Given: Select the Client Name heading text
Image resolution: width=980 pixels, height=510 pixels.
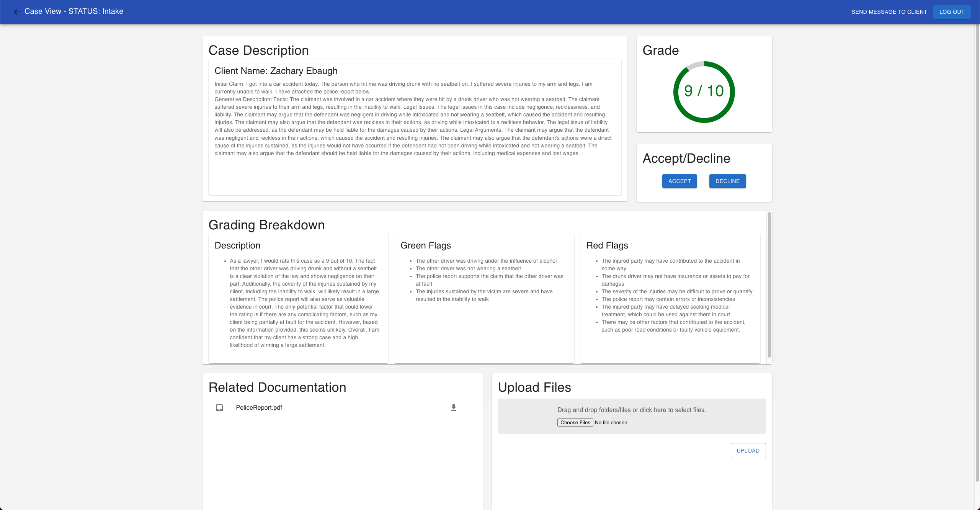Looking at the screenshot, I should pos(276,71).
